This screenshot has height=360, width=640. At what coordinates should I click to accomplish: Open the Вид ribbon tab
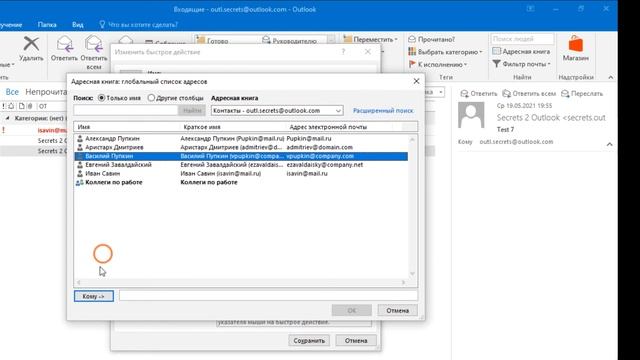[x=78, y=24]
